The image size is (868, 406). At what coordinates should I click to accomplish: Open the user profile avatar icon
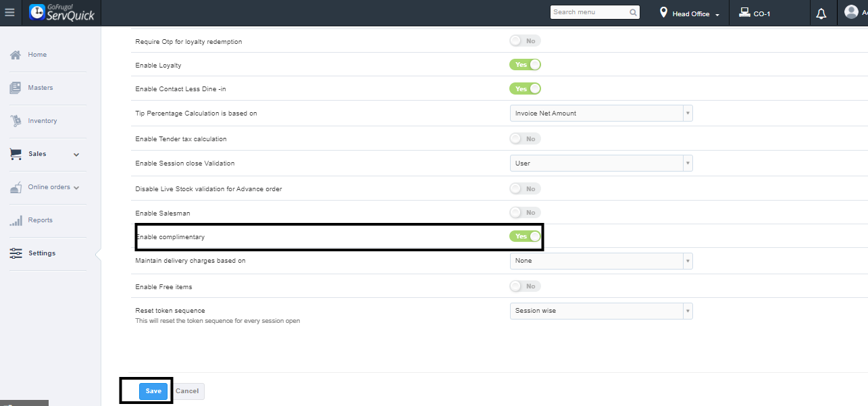pos(851,12)
